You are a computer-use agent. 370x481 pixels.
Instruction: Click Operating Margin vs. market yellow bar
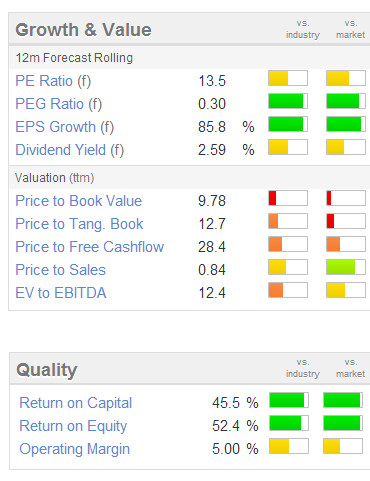click(x=343, y=446)
